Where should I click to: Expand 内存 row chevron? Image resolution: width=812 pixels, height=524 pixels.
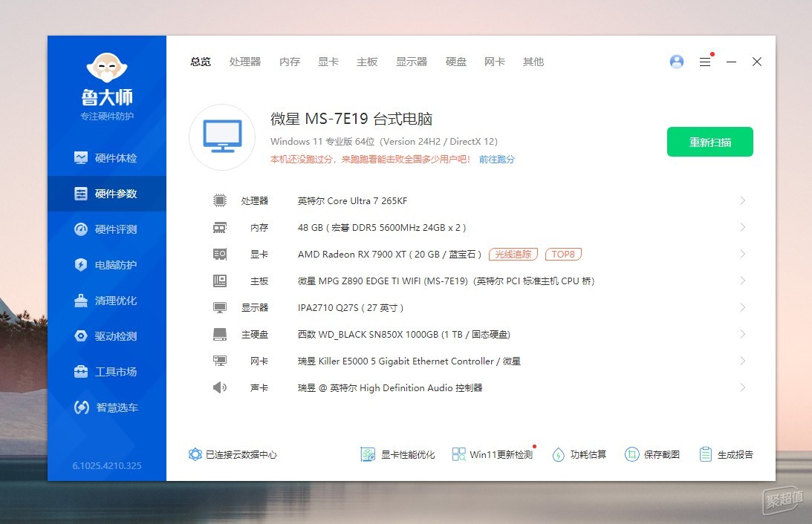743,227
